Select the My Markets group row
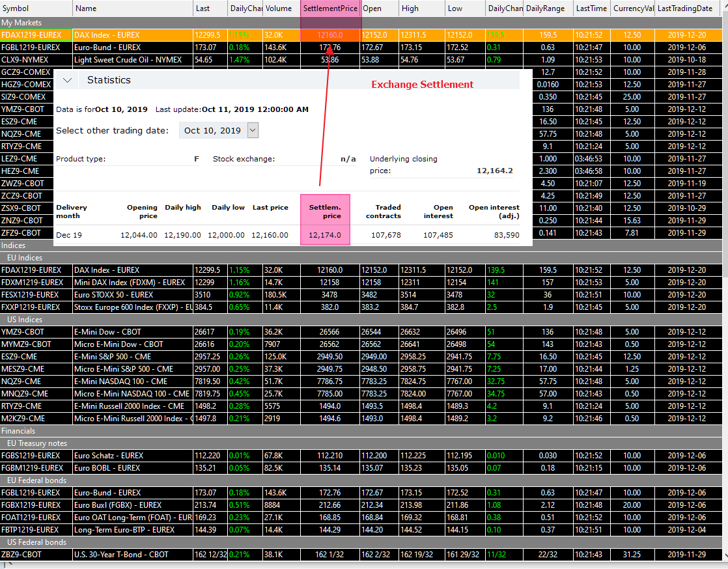The height and width of the screenshot is (569, 728). pos(361,23)
